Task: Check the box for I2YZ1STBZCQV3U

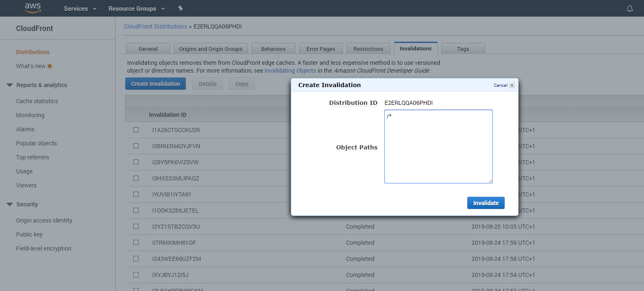Action: (x=136, y=226)
